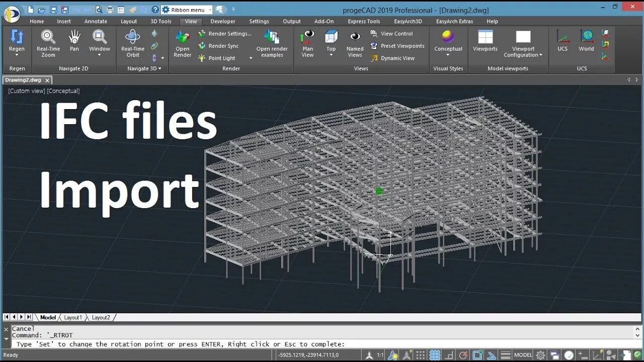Image resolution: width=644 pixels, height=362 pixels.
Task: Open Render Settings
Action: click(x=224, y=34)
